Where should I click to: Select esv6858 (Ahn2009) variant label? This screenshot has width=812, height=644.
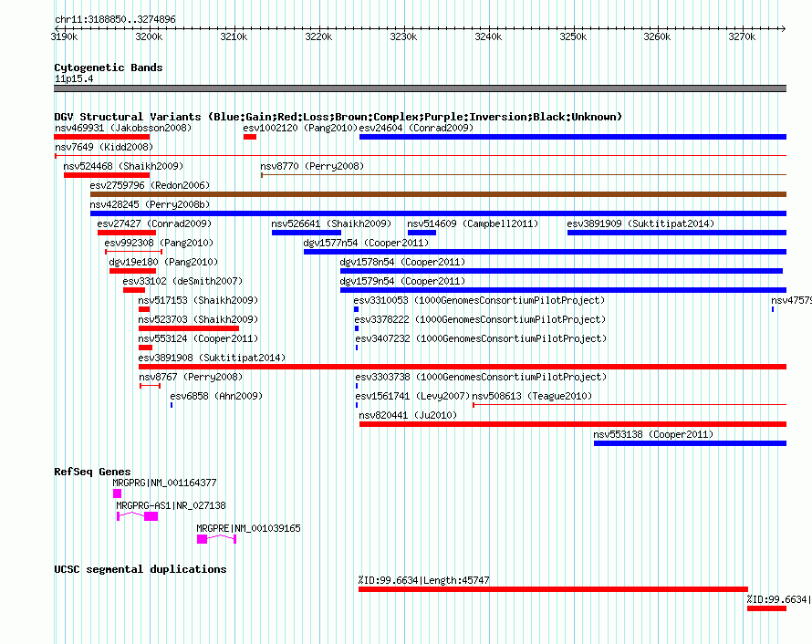point(216,396)
